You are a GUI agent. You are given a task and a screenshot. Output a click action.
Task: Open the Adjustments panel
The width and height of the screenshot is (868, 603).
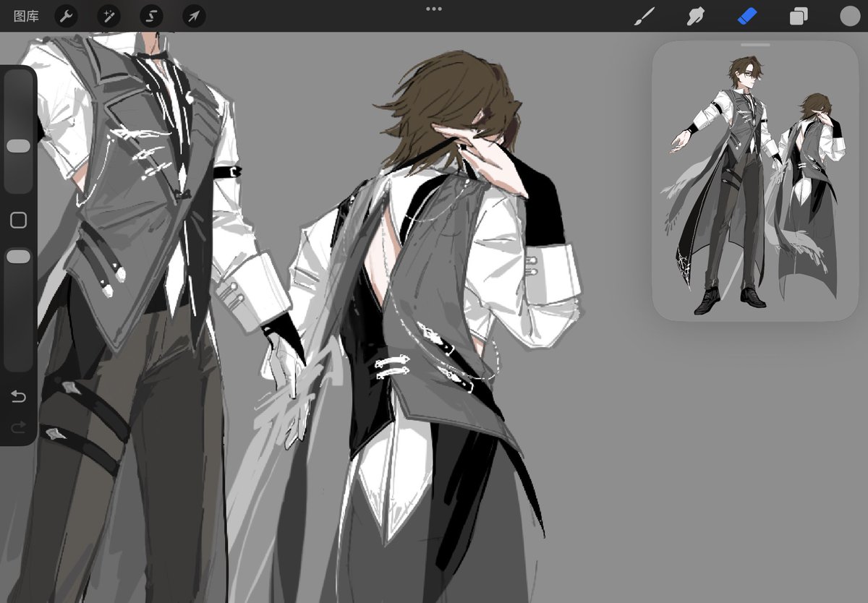click(109, 17)
